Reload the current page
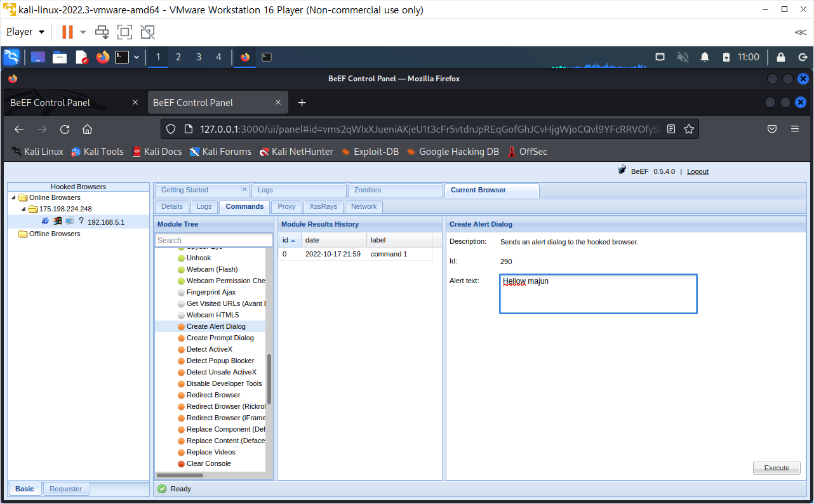 pos(65,129)
